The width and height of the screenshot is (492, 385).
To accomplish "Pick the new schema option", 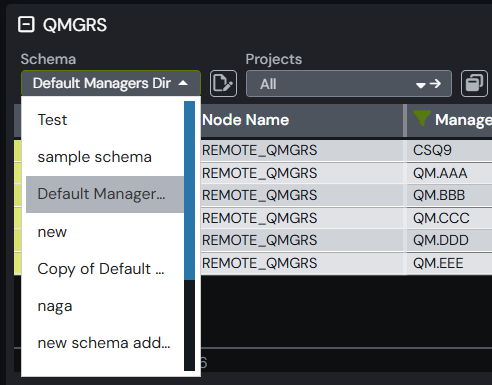I will click(x=105, y=232).
